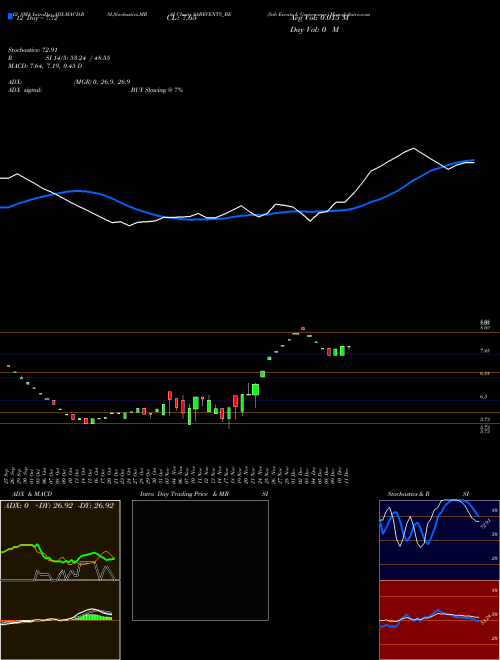The width and height of the screenshot is (500, 660).
Task: Select the 'CL: 7.65' closing price text
Action: pyautogui.click(x=182, y=18)
